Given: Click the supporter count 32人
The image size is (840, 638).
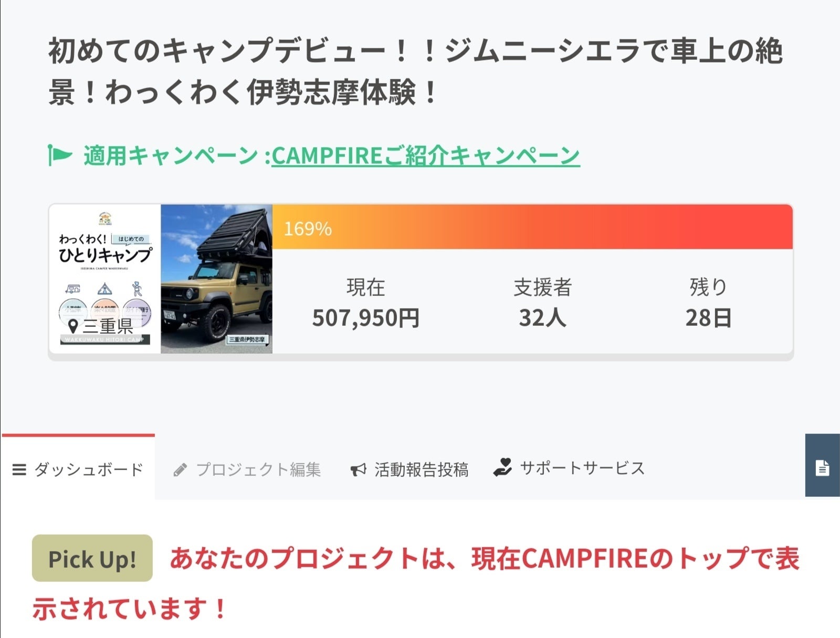Looking at the screenshot, I should [x=542, y=317].
